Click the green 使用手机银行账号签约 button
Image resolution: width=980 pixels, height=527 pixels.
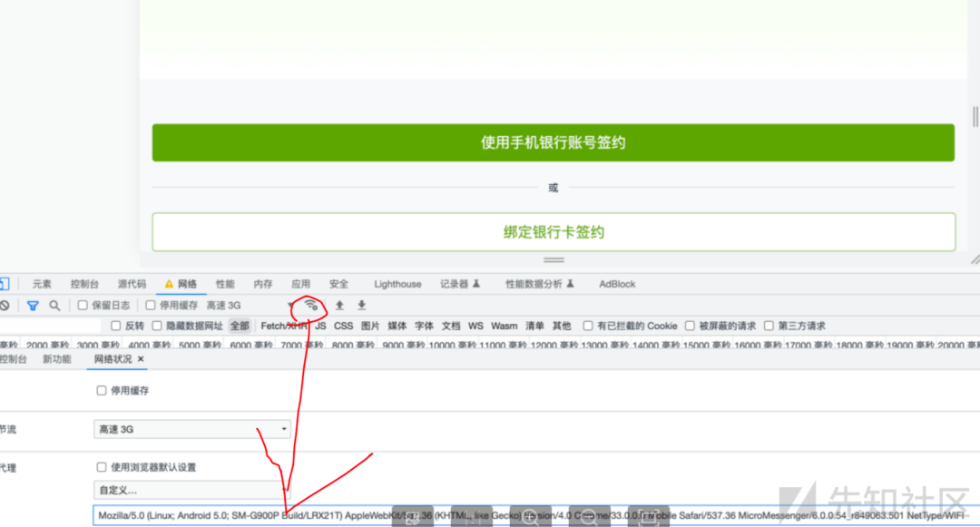coord(554,142)
